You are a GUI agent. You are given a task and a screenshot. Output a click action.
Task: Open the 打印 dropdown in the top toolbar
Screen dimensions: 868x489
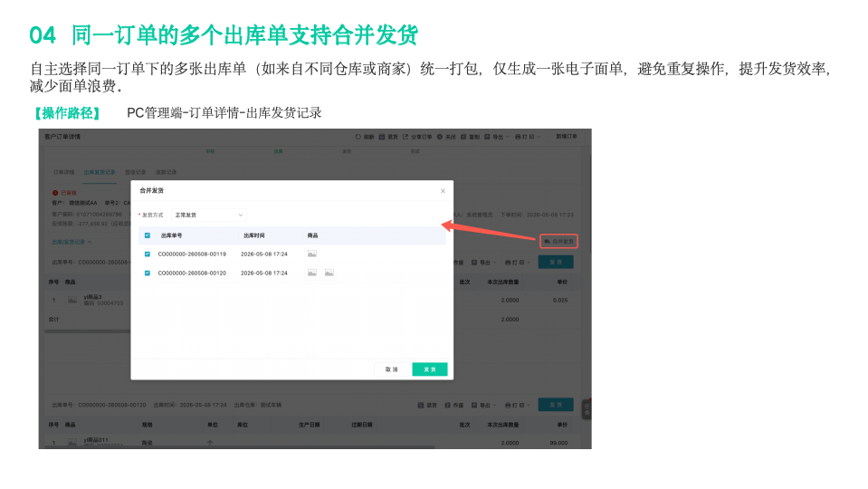pyautogui.click(x=527, y=137)
